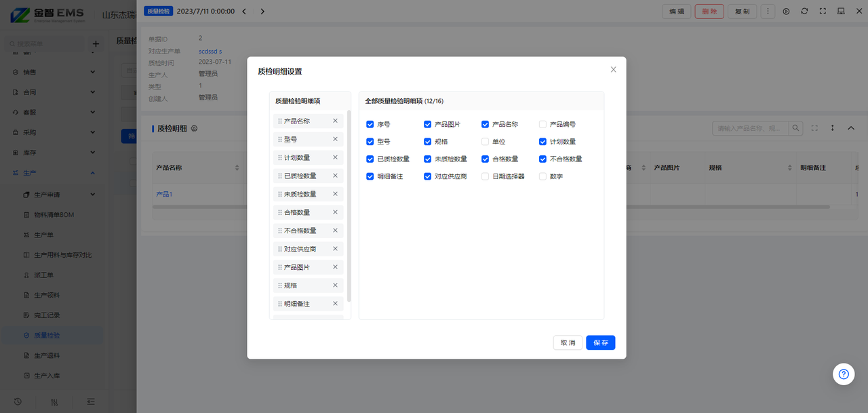
Task: Close the 质检明细设置 dialog
Action: (x=614, y=69)
